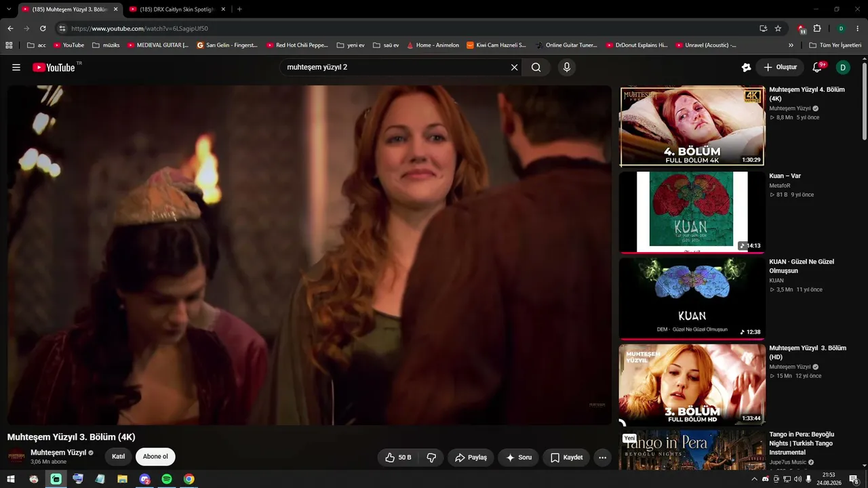868x488 pixels.
Task: Open the Home - Animelon bookmark
Action: (x=433, y=45)
